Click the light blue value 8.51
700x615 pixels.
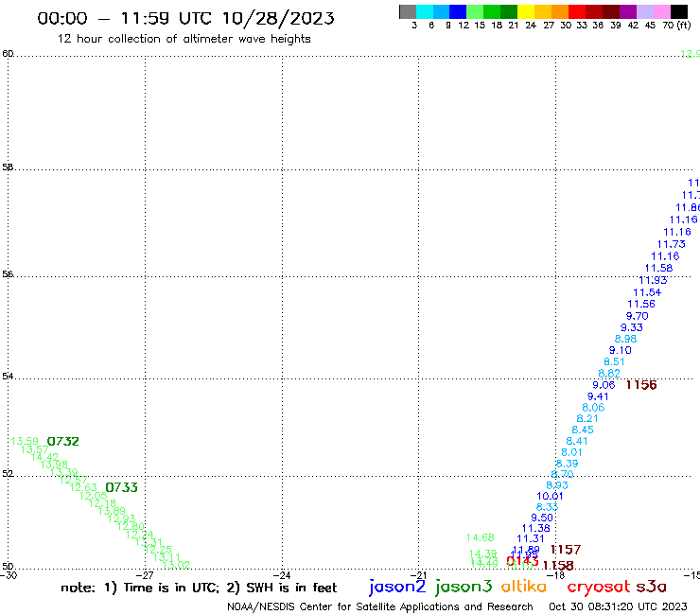[614, 361]
